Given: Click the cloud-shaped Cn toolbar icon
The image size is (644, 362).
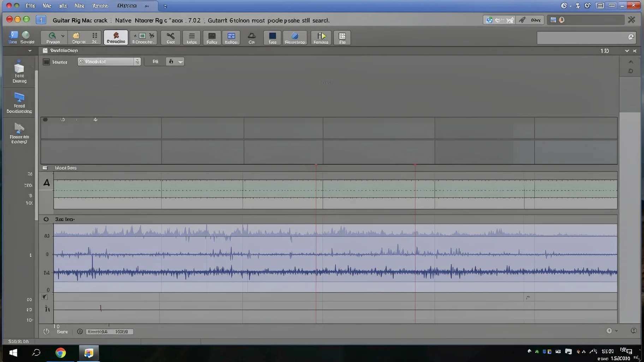Looking at the screenshot, I should [252, 37].
